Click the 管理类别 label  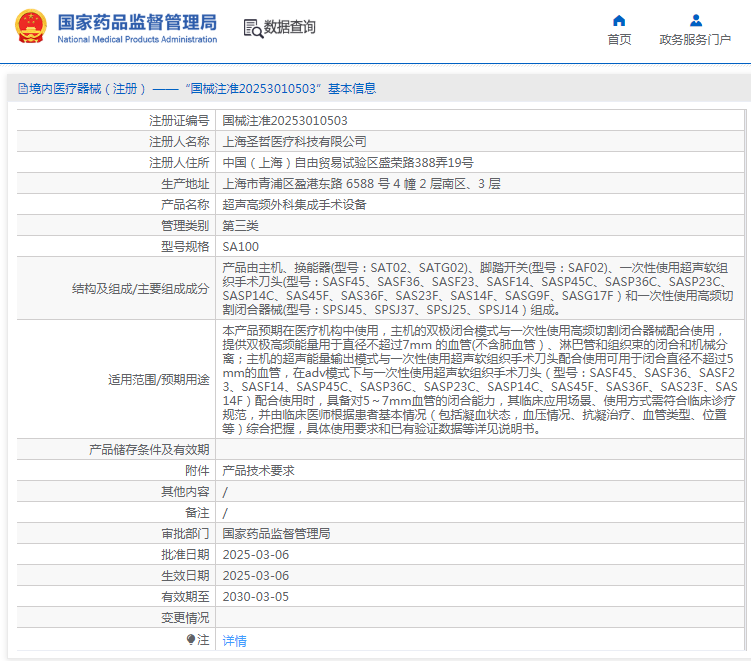185,226
